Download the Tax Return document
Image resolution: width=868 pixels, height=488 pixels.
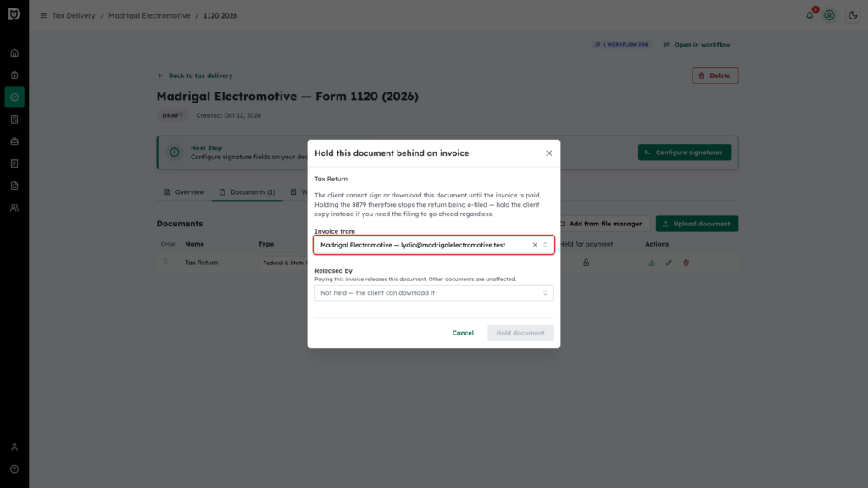click(x=652, y=263)
